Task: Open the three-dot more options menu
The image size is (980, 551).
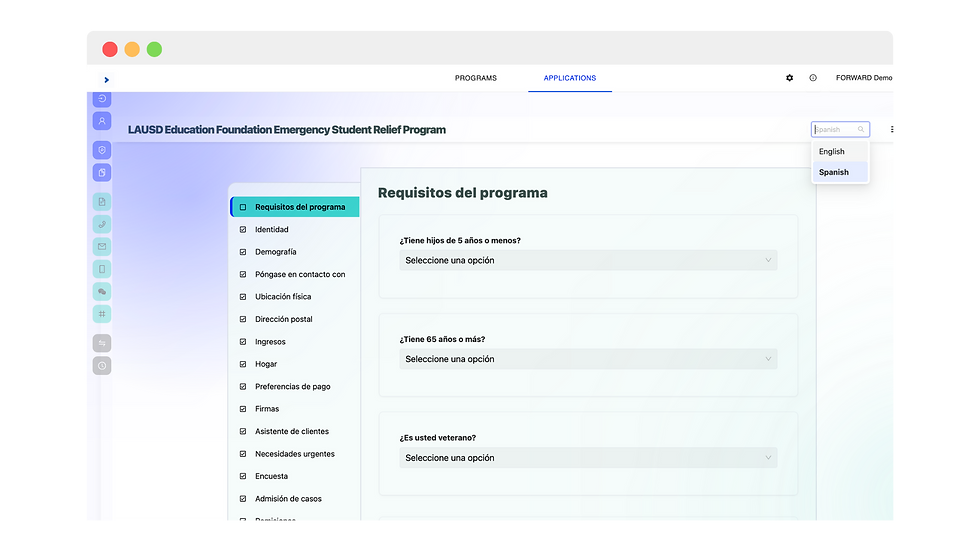Action: click(x=891, y=129)
